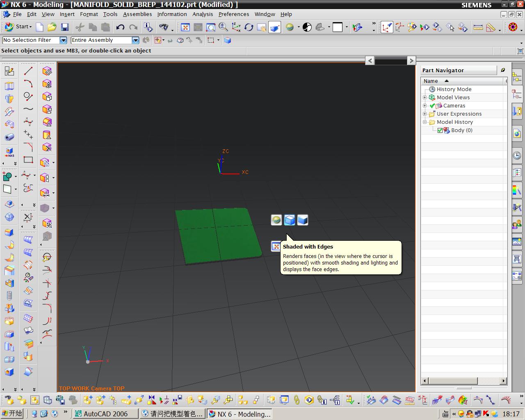Expand the User Expressions node
This screenshot has width=525, height=420.
click(425, 114)
